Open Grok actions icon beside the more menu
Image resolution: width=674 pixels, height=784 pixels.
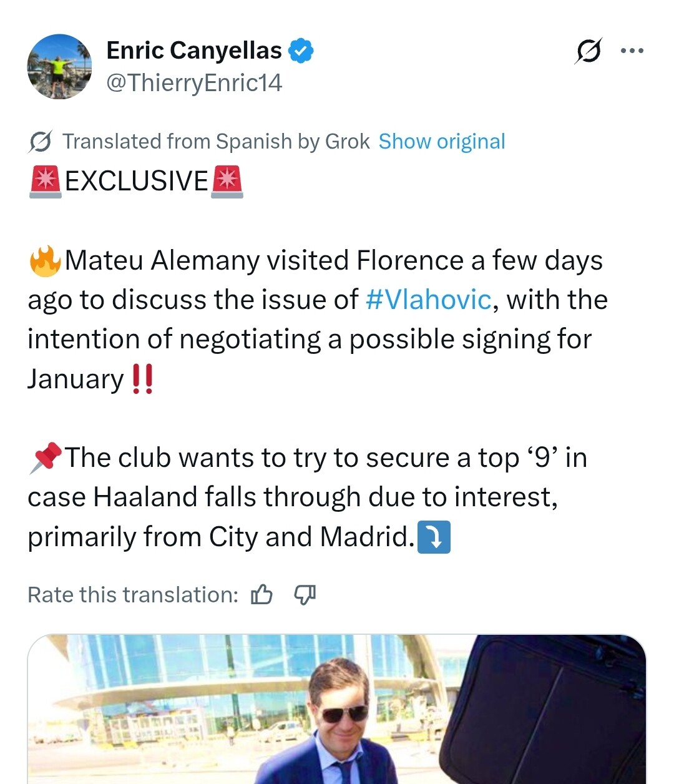[x=588, y=51]
